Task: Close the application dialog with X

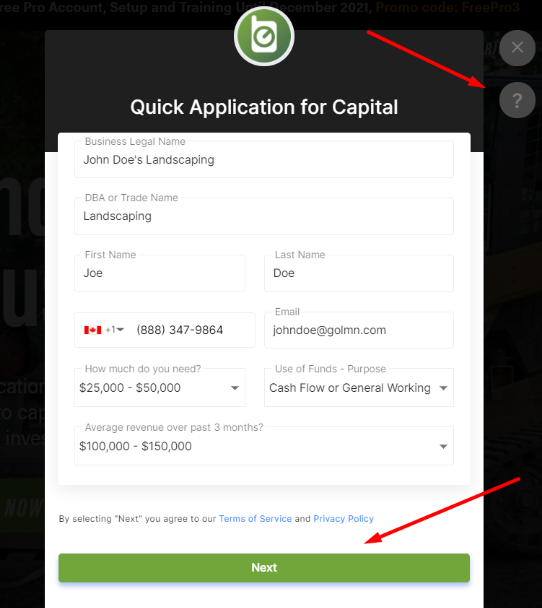Action: (517, 48)
